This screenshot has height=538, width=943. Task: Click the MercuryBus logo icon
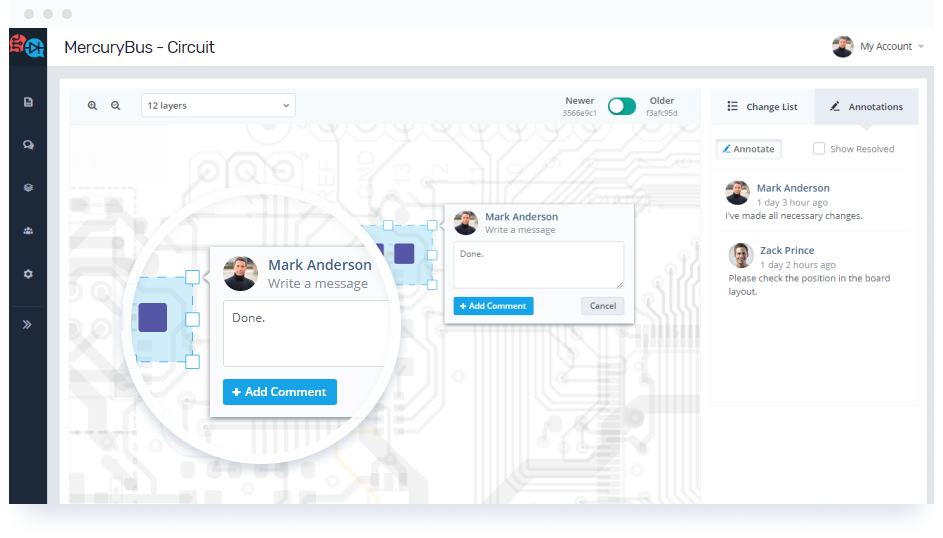(28, 46)
